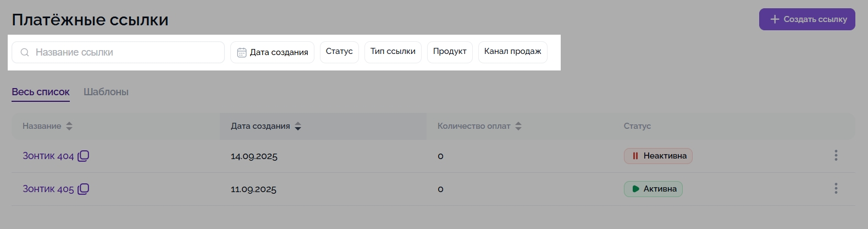Expand the Тип ссылки filter
868x229 pixels.
[x=392, y=52]
